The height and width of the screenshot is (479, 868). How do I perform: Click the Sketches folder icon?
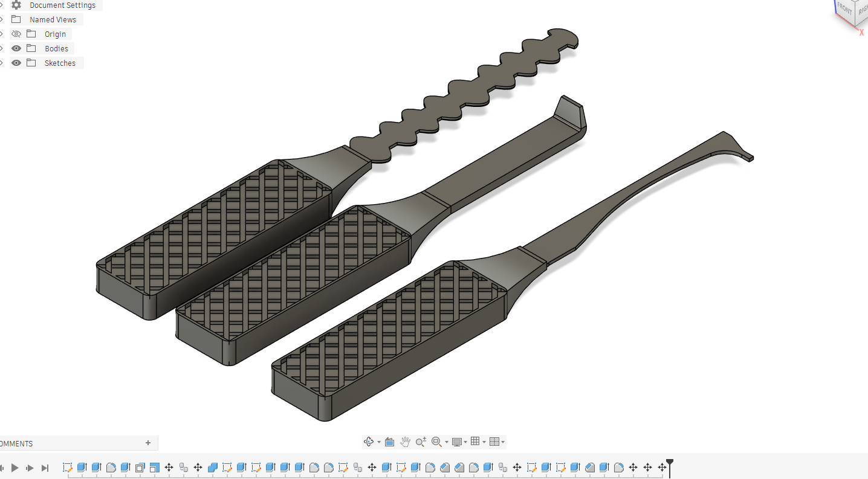(x=31, y=63)
